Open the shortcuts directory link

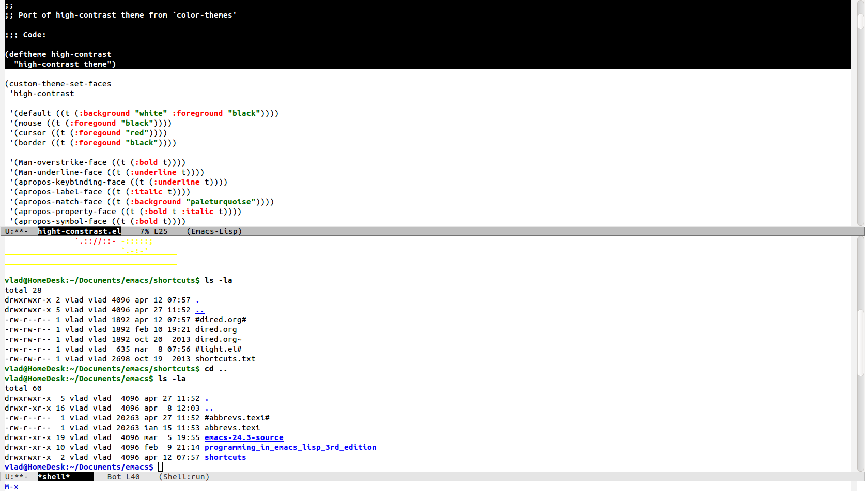pos(225,457)
